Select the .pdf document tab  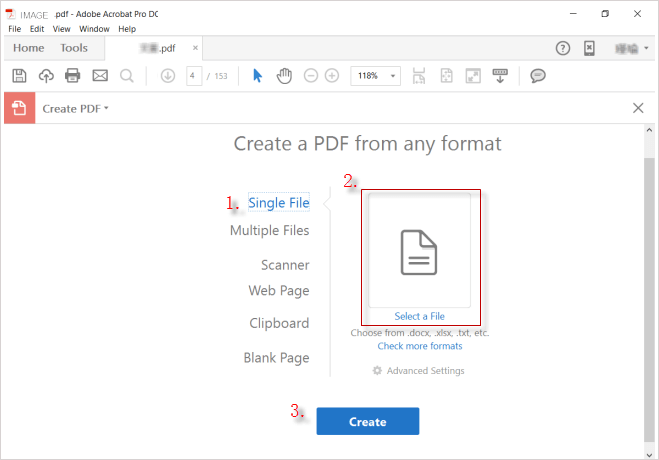153,48
